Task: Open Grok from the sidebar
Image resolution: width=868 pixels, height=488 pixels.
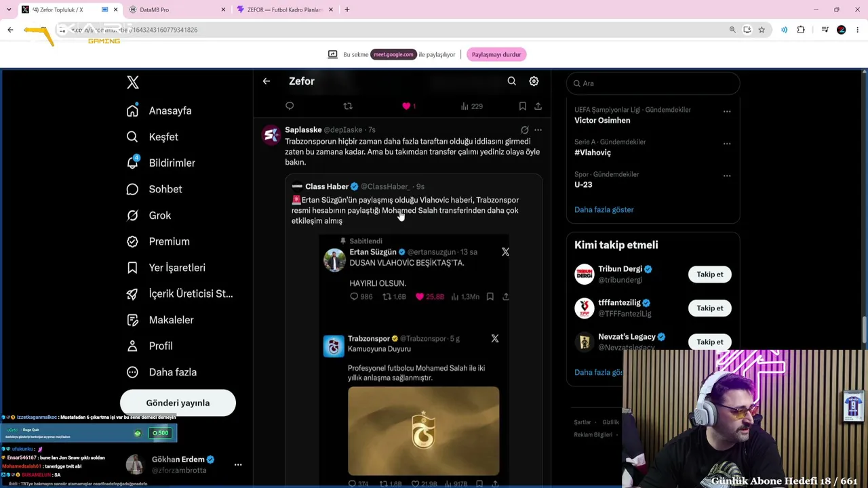Action: 149,216
